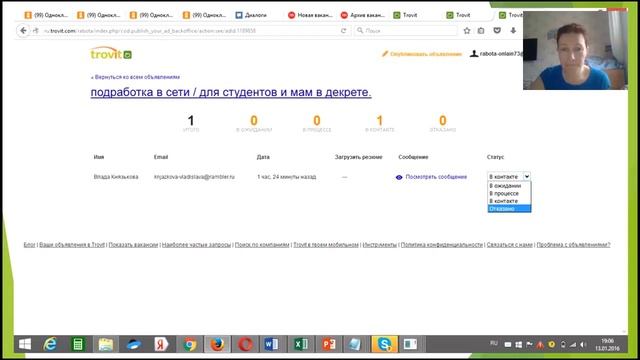Open Показать вакансии footer link

[133, 245]
